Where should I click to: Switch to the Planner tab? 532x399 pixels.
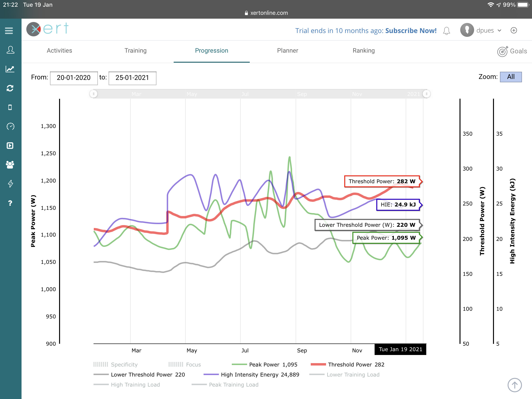click(287, 51)
